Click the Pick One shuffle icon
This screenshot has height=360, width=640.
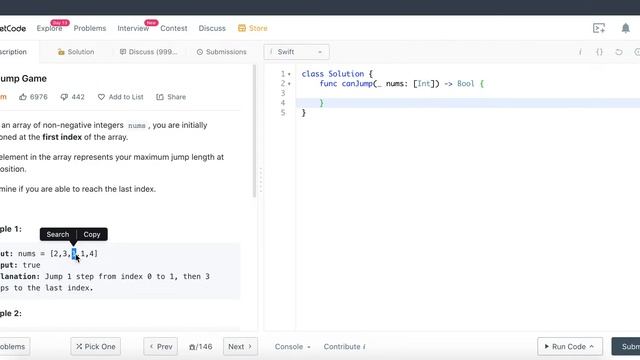pos(79,347)
